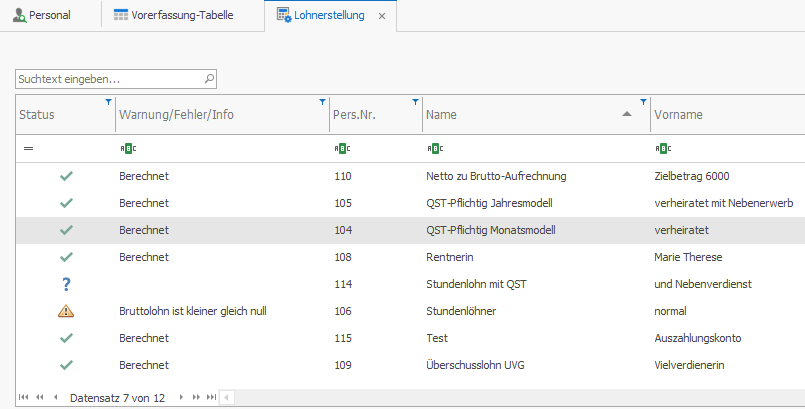Go to the previous record arrow
This screenshot has height=409, width=805.
point(55,397)
